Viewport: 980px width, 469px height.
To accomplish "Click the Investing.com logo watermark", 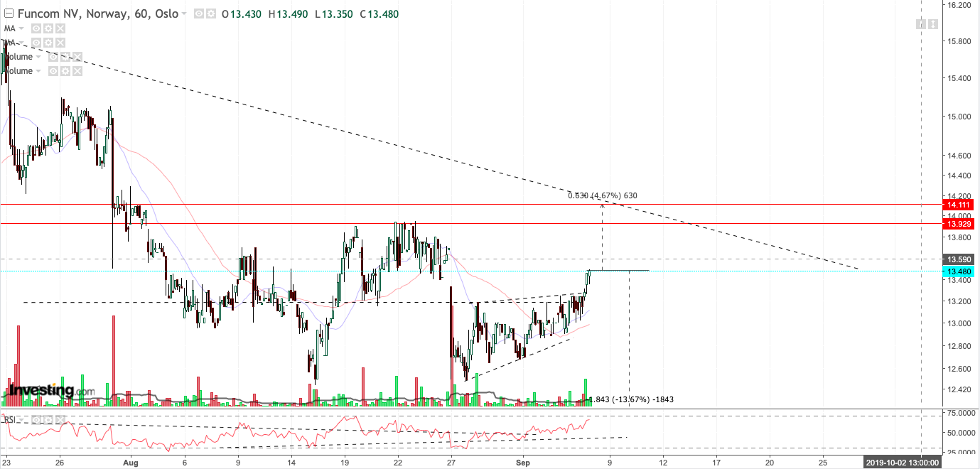I will (x=50, y=390).
